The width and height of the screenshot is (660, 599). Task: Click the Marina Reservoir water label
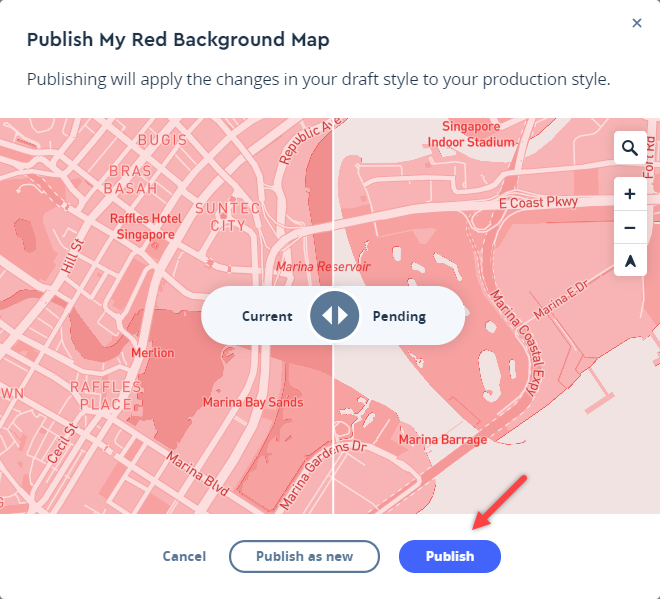tap(322, 267)
